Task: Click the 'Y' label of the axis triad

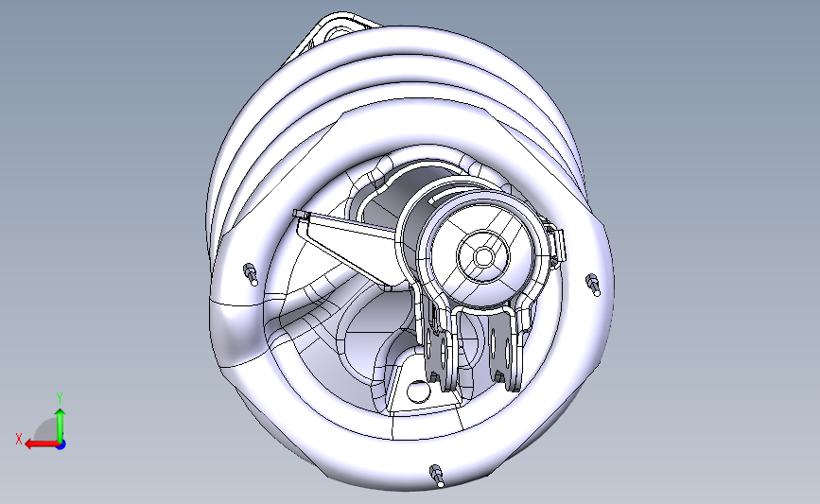Action: (60, 398)
